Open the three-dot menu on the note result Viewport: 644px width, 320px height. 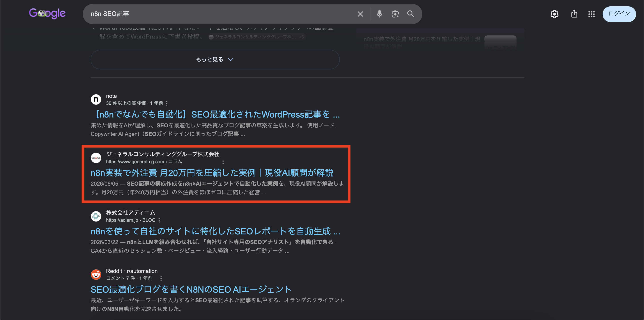[x=167, y=103]
